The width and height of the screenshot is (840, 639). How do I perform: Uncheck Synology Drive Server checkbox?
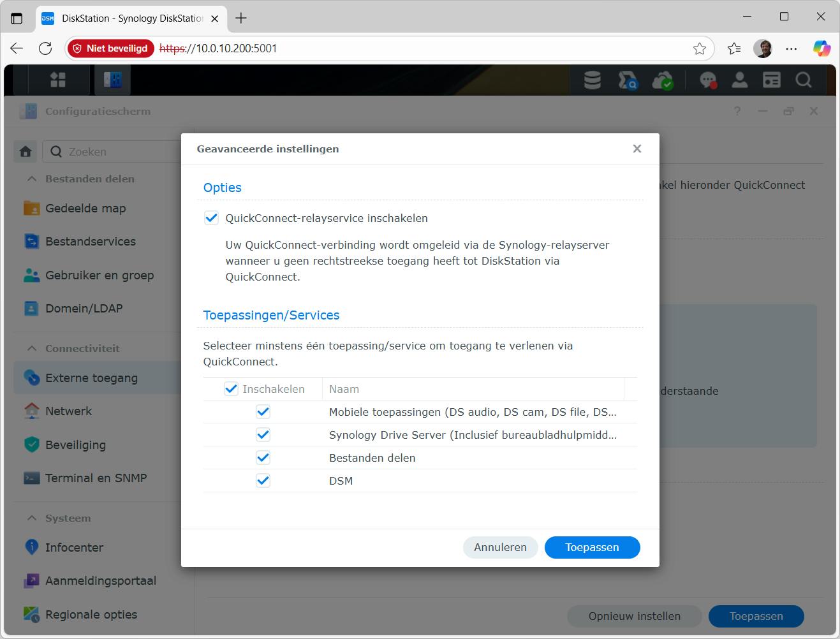coord(263,435)
